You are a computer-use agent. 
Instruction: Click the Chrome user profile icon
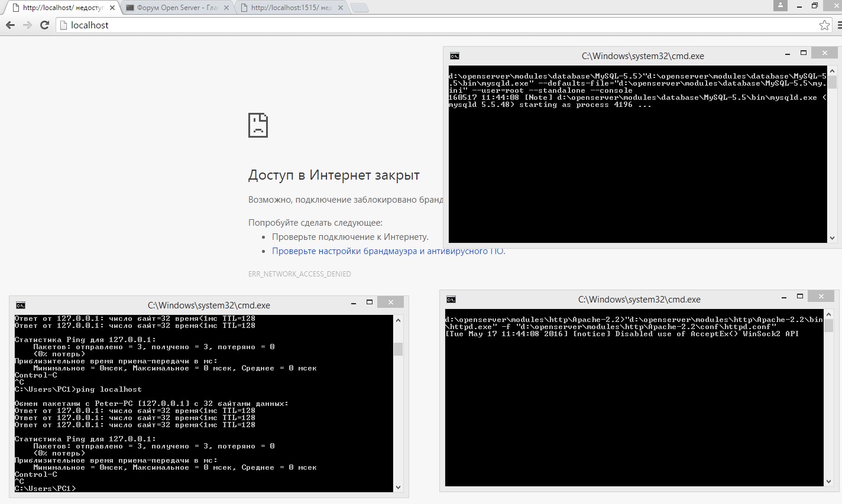click(781, 5)
